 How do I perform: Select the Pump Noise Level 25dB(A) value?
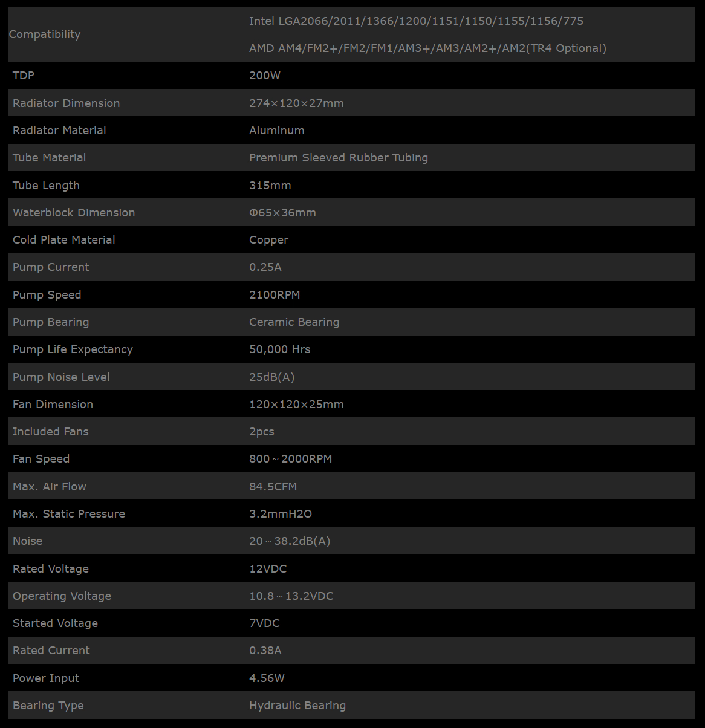click(272, 377)
